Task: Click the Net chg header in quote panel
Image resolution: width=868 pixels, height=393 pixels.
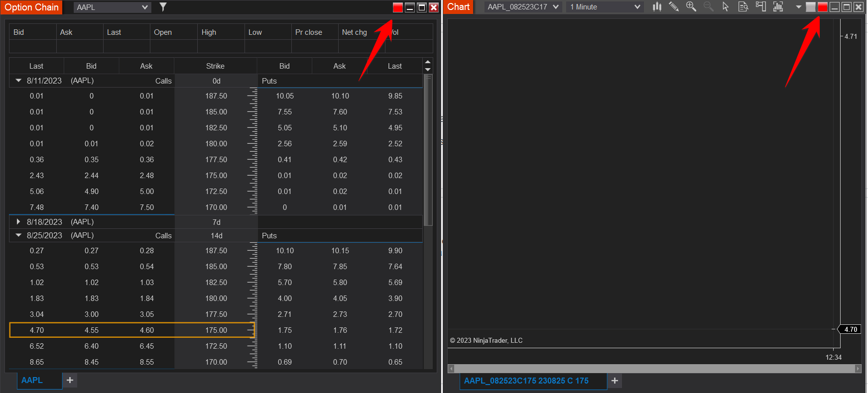Action: pos(355,32)
